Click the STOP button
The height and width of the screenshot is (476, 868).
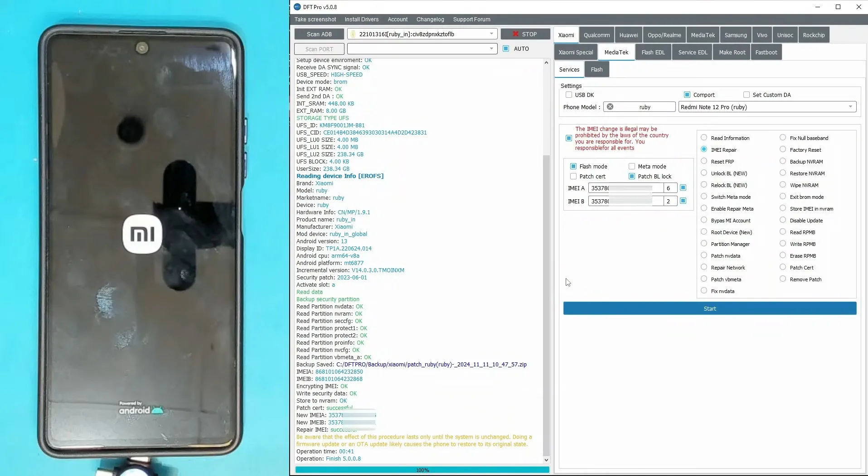pos(525,34)
